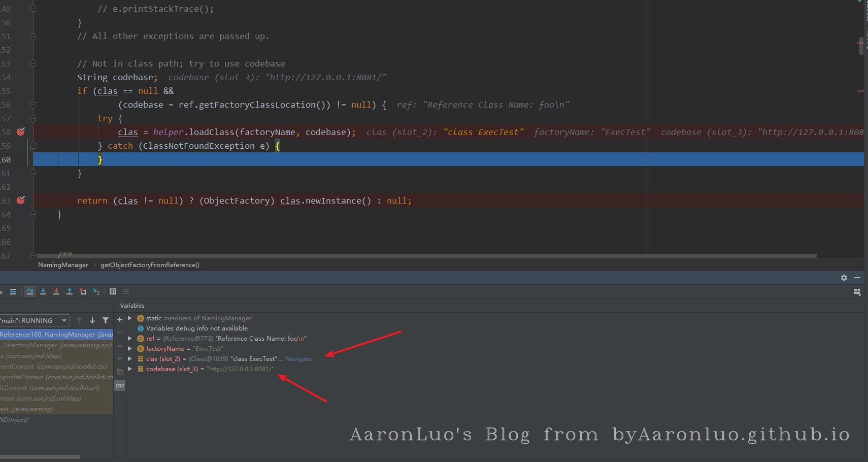Open the "main": RUNNING thread dropdown
This screenshot has width=868, height=462.
[34, 320]
